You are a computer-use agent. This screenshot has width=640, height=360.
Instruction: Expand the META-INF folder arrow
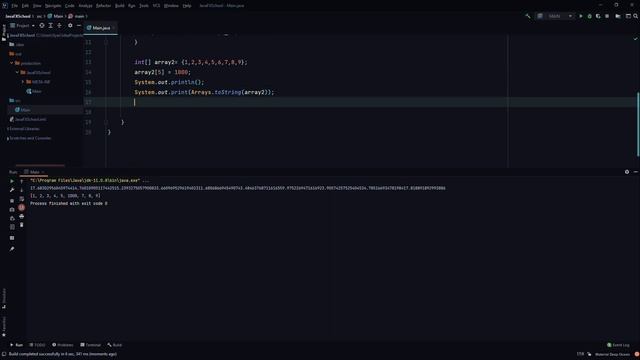(23, 82)
